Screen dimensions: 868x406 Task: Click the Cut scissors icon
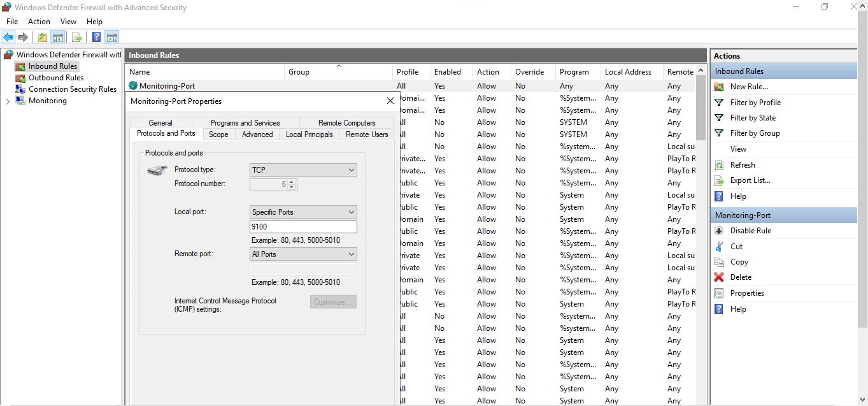tap(719, 247)
